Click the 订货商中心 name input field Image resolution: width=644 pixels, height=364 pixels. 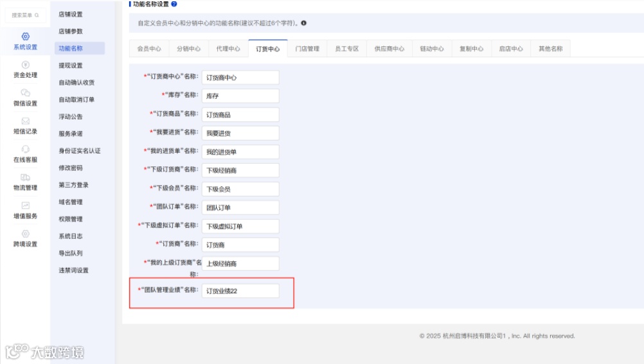[240, 78]
